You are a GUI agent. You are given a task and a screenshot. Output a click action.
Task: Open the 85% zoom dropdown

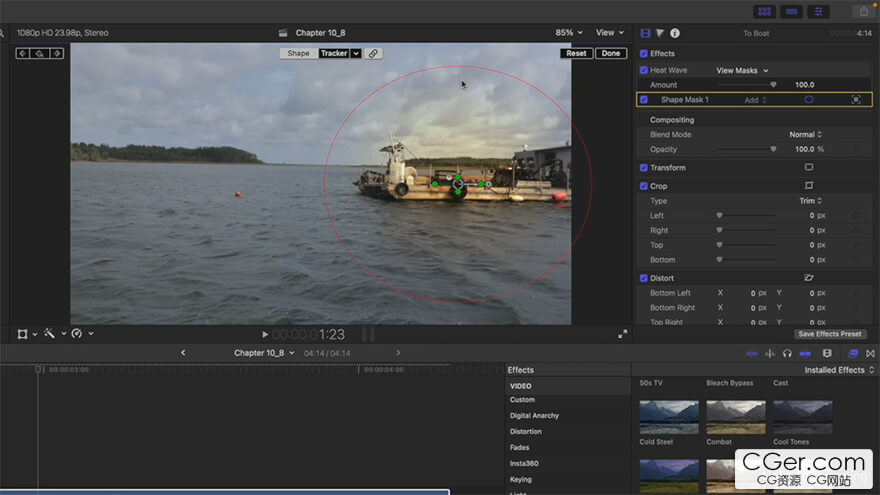coord(569,33)
